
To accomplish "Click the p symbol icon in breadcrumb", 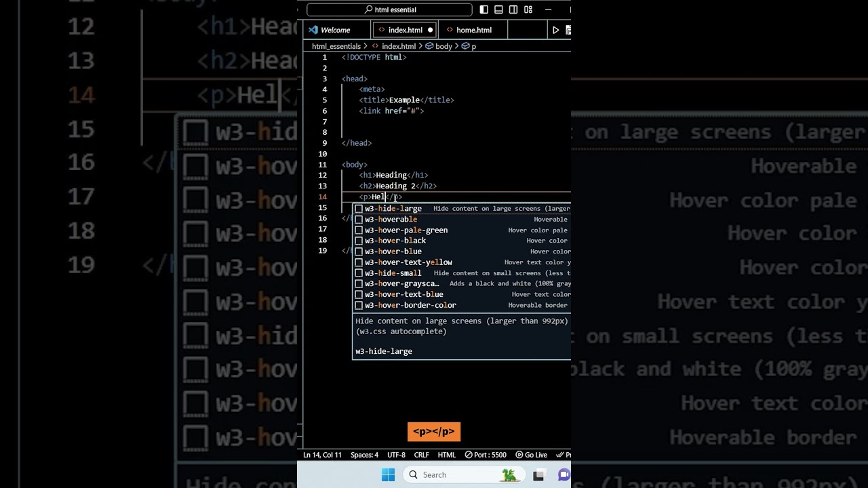I will [465, 46].
